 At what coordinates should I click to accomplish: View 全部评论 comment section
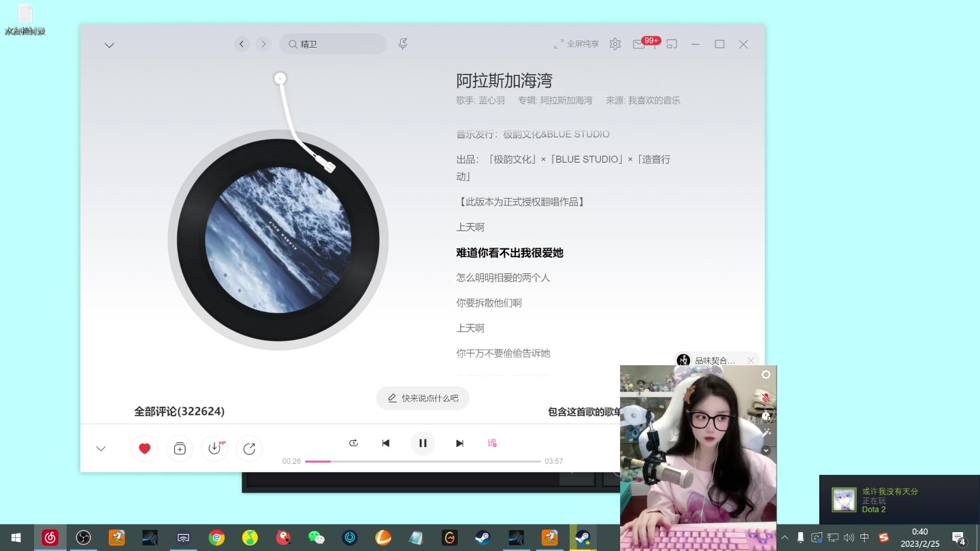tap(180, 411)
